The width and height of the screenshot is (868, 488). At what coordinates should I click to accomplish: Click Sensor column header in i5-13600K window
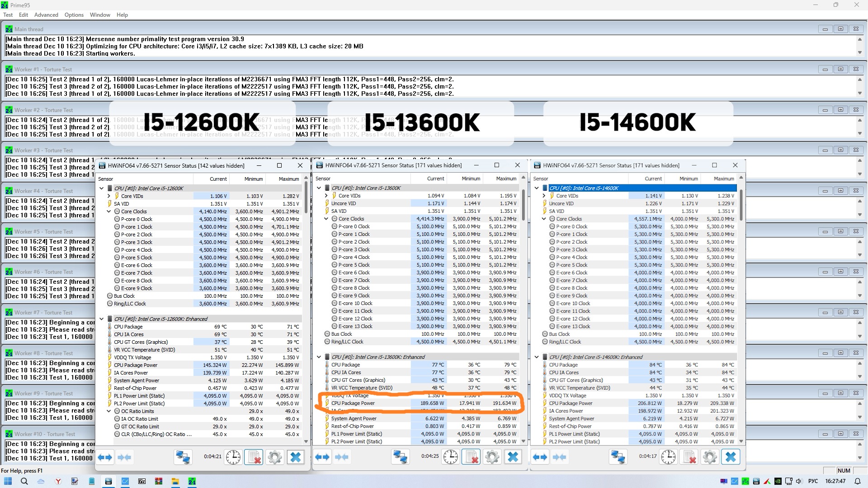[x=362, y=178]
